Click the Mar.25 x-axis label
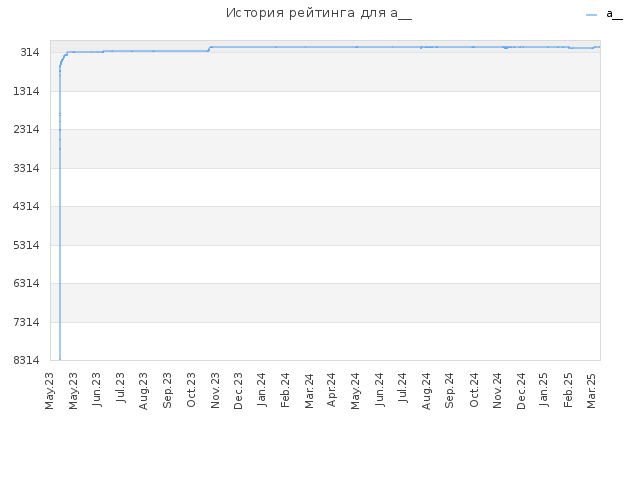Image resolution: width=640 pixels, height=480 pixels. 591,390
